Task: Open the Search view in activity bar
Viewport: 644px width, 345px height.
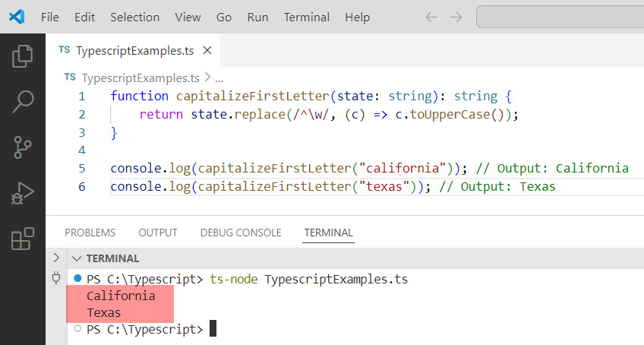Action: point(23,101)
